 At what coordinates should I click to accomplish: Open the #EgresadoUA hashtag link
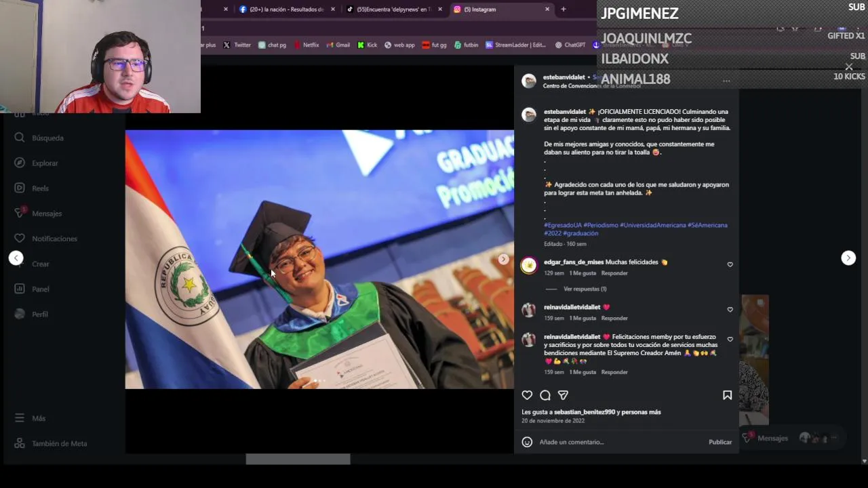coord(562,225)
